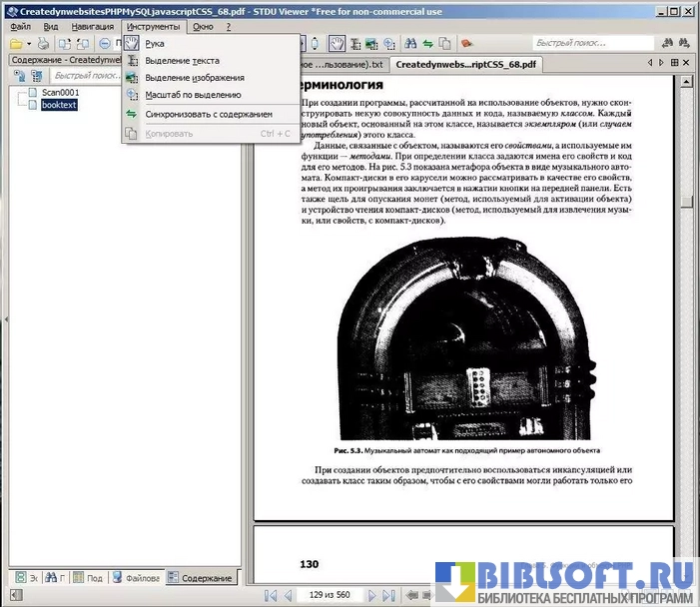Choose 'Рука' from the Инструменты menu
This screenshot has width=700, height=607.
pyautogui.click(x=155, y=44)
